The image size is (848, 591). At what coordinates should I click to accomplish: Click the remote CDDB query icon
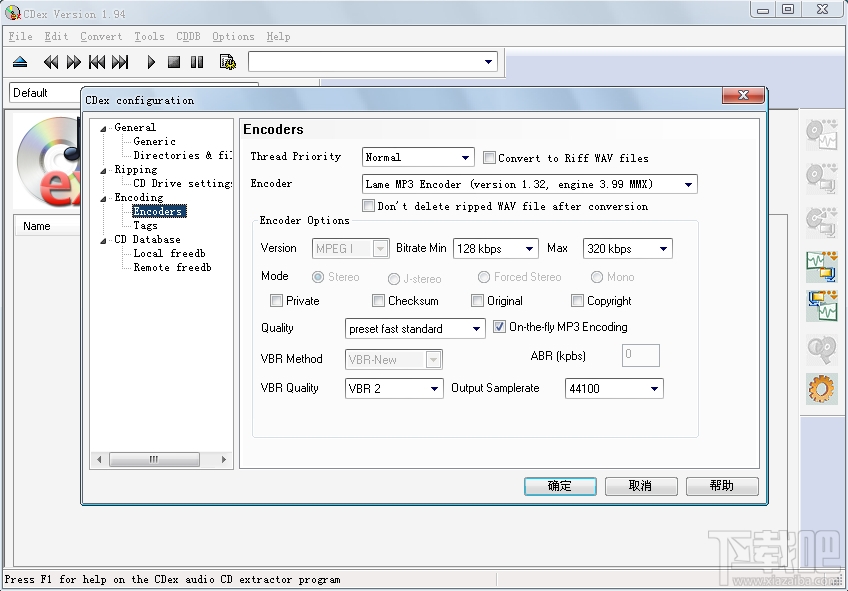coord(822,349)
